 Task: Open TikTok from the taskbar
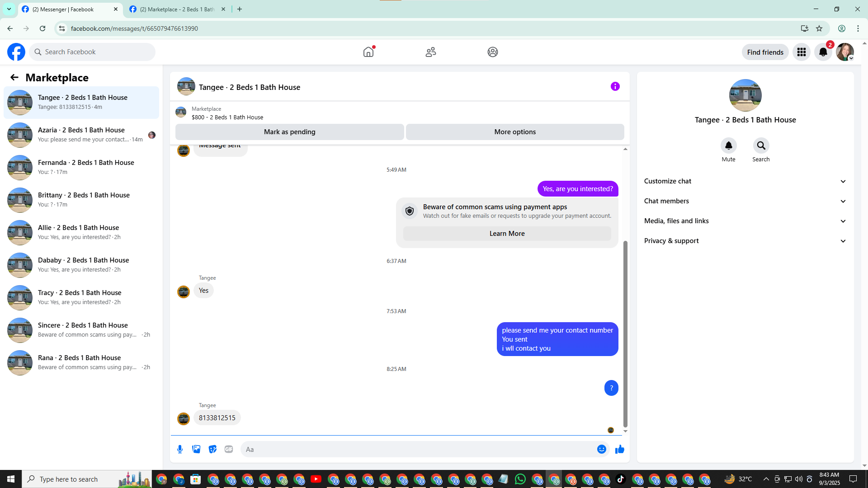621,479
